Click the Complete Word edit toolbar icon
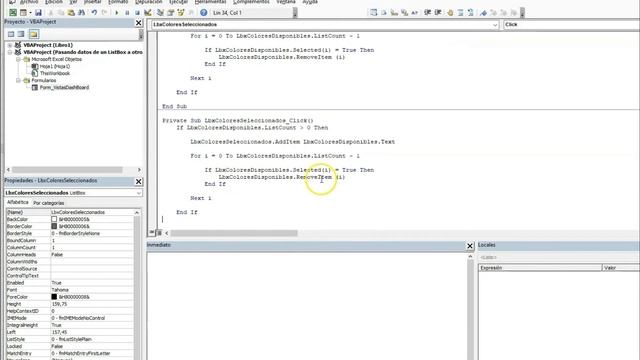Image resolution: width=640 pixels, height=360 pixels. tap(415, 13)
